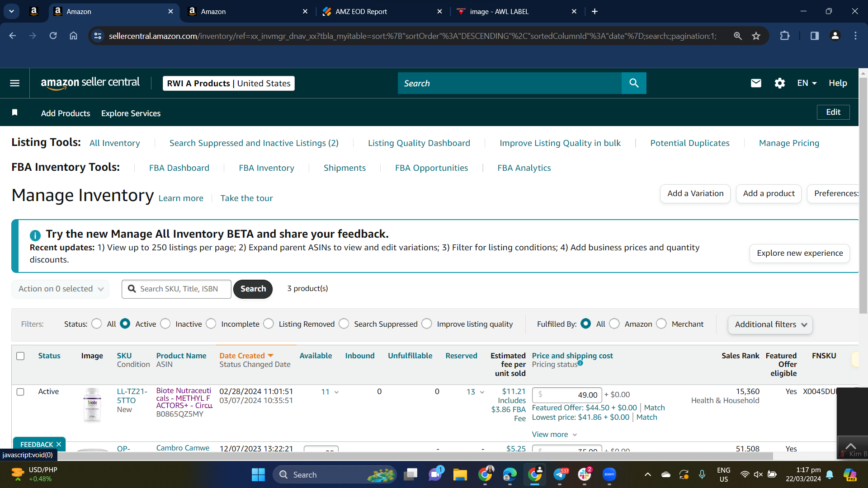Viewport: 868px width, 488px height.
Task: View site information icon in address bar
Action: [x=98, y=36]
